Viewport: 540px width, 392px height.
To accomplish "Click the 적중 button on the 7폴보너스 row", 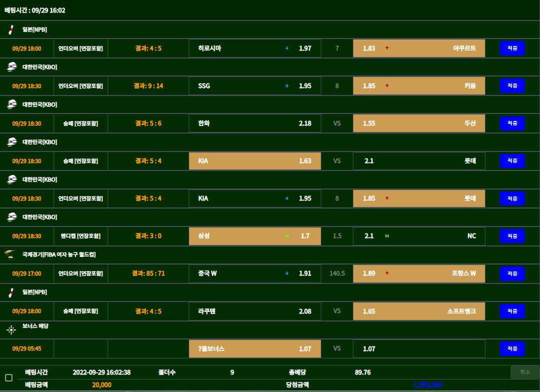I will pyautogui.click(x=512, y=348).
